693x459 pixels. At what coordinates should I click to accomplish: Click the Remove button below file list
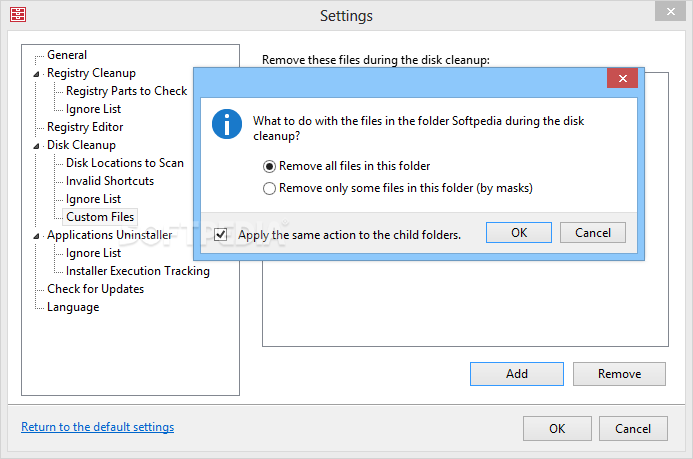pos(619,374)
